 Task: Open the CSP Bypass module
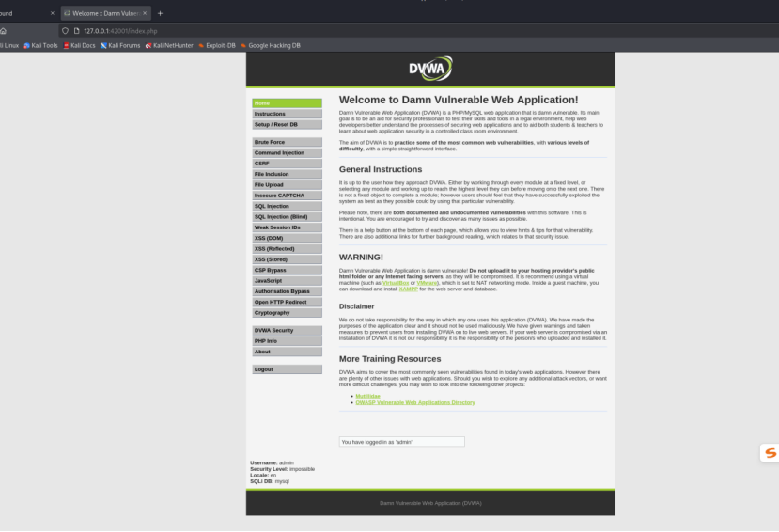click(288, 270)
